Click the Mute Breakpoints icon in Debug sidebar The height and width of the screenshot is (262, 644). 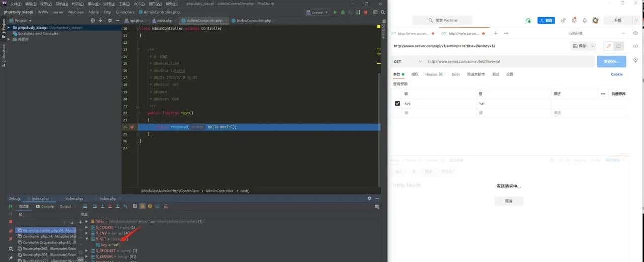click(x=11, y=238)
